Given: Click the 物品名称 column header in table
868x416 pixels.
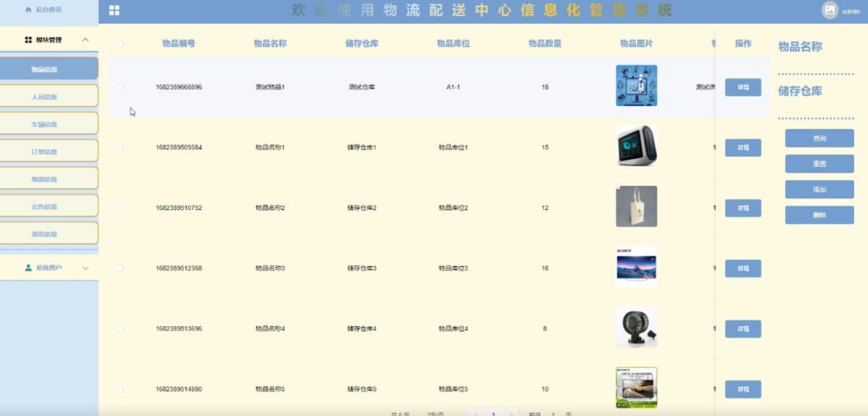Looking at the screenshot, I should [x=270, y=44].
